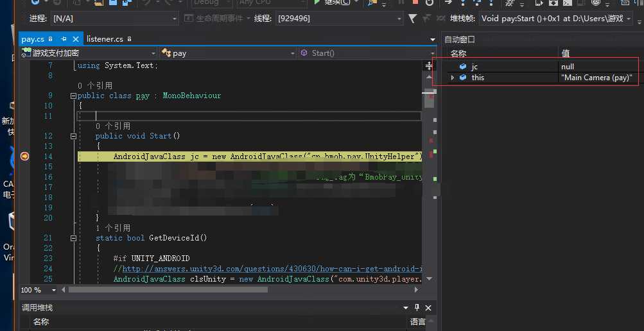Click the horizontal scrollbar left arrow
The width and height of the screenshot is (644, 331).
64,289
